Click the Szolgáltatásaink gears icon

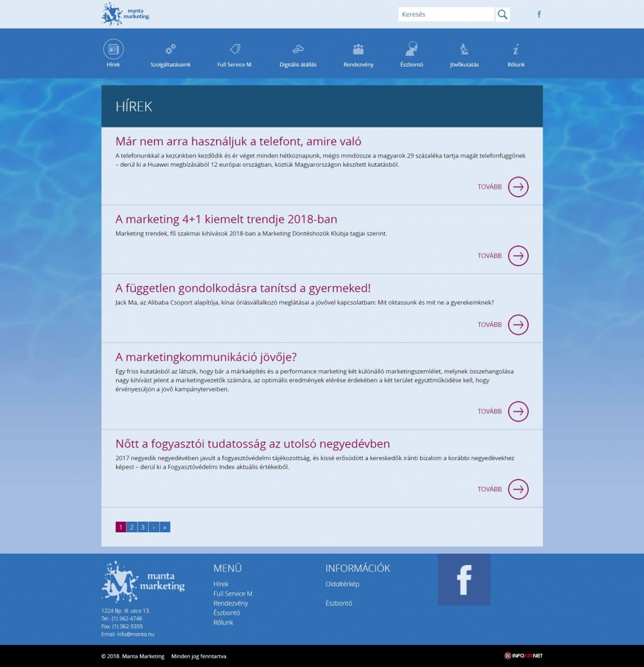[171, 49]
